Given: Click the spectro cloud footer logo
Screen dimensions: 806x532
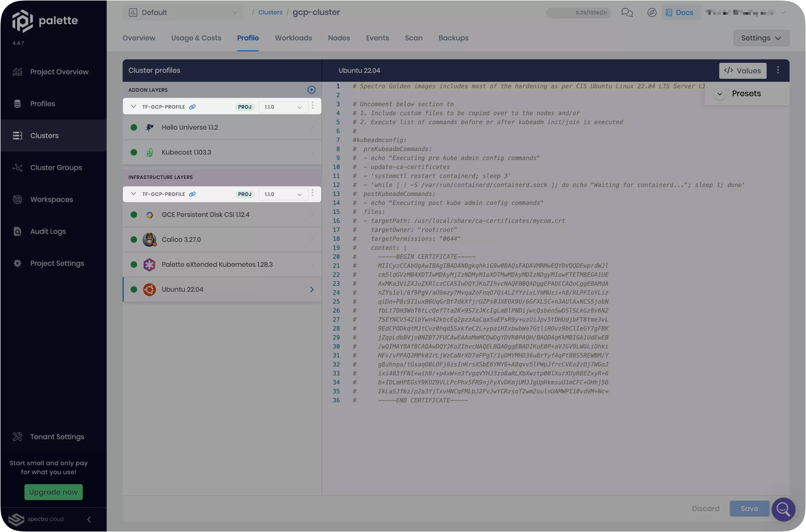Looking at the screenshot, I should pos(36,519).
